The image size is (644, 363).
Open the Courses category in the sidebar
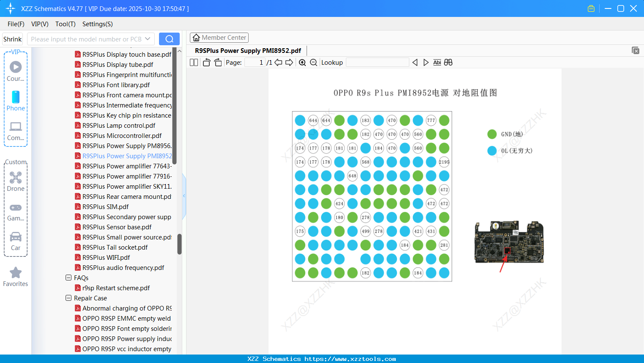pos(16,71)
